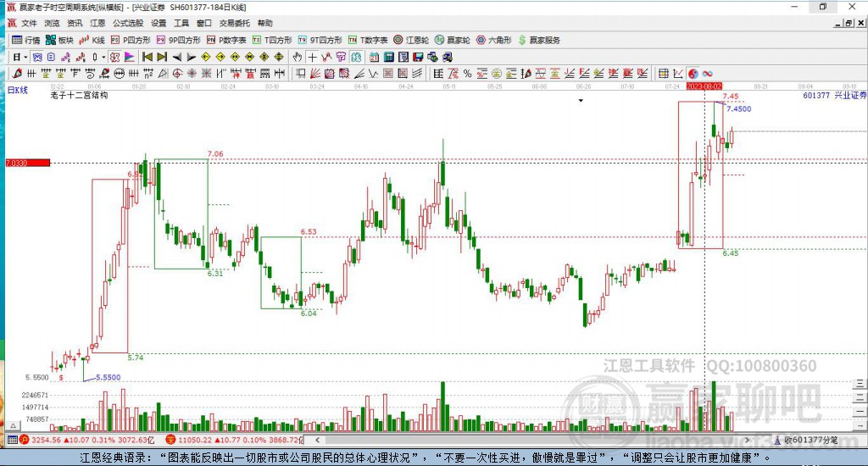Image resolution: width=868 pixels, height=466 pixels.
Task: Click the 老子十二宫结构 label
Action: [x=79, y=95]
